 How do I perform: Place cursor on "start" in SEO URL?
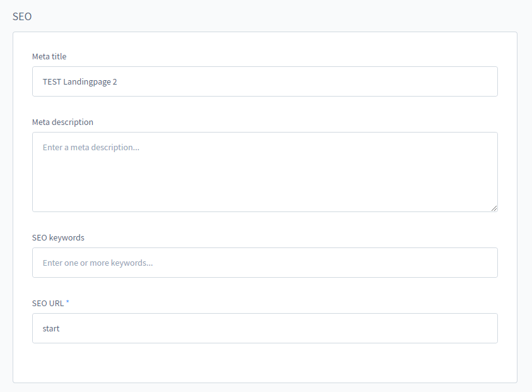[x=51, y=328]
